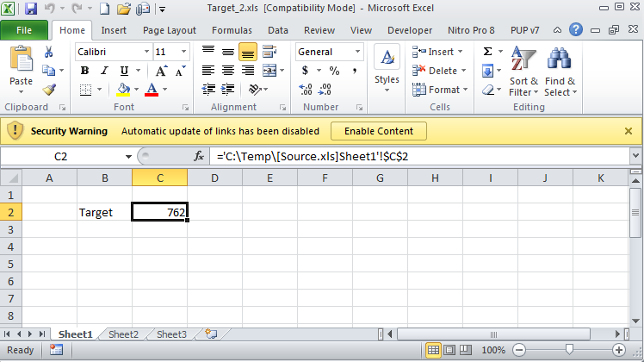Undo the last action
The height and width of the screenshot is (362, 644).
click(50, 9)
